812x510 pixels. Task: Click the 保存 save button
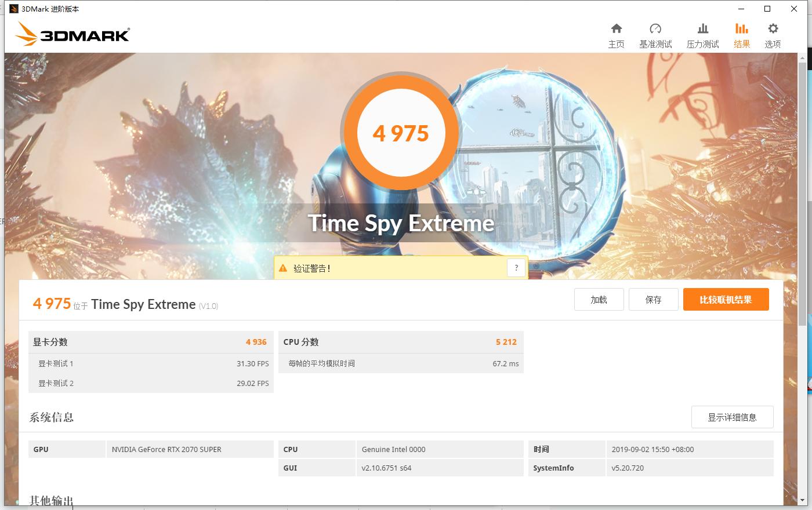point(653,299)
